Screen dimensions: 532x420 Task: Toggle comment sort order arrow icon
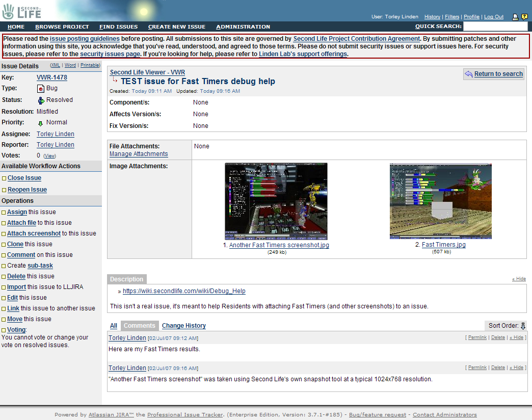[523, 326]
